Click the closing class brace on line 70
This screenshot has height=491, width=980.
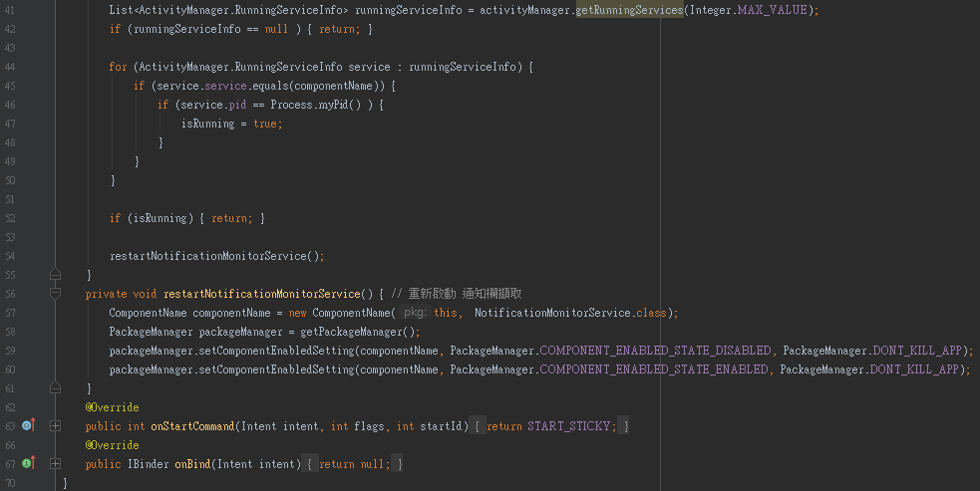[x=65, y=483]
